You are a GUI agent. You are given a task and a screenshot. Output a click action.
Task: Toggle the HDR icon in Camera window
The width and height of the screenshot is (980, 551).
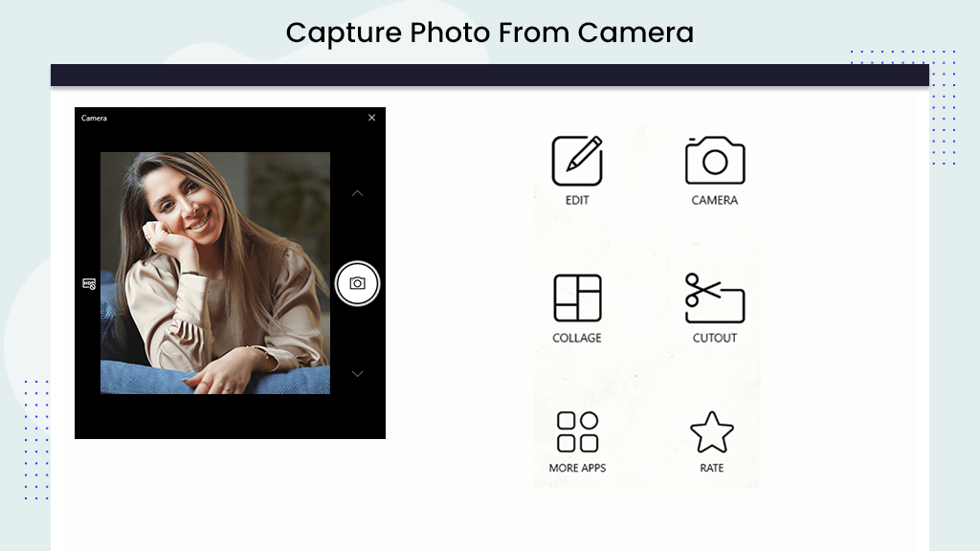[89, 283]
